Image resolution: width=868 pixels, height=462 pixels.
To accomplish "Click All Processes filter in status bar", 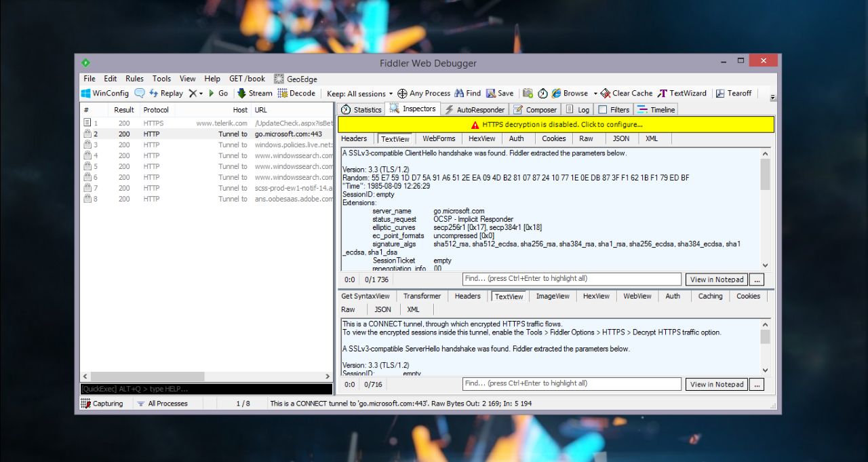I will pos(163,404).
